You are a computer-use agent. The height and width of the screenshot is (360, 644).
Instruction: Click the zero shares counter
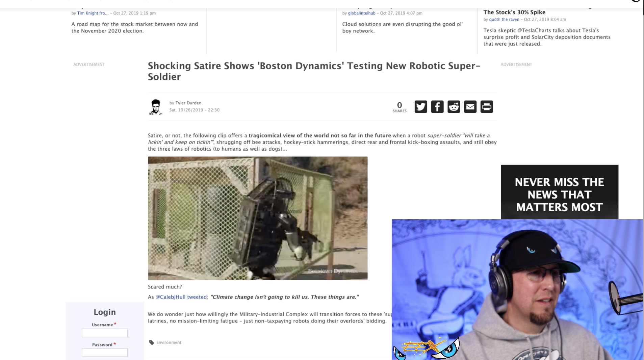(400, 107)
